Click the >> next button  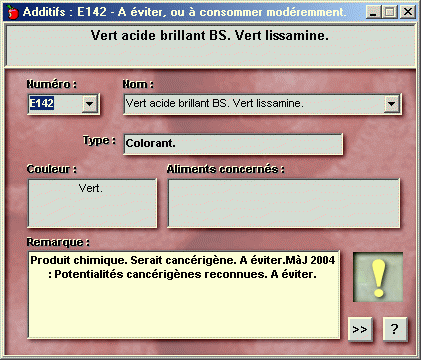[x=360, y=329]
